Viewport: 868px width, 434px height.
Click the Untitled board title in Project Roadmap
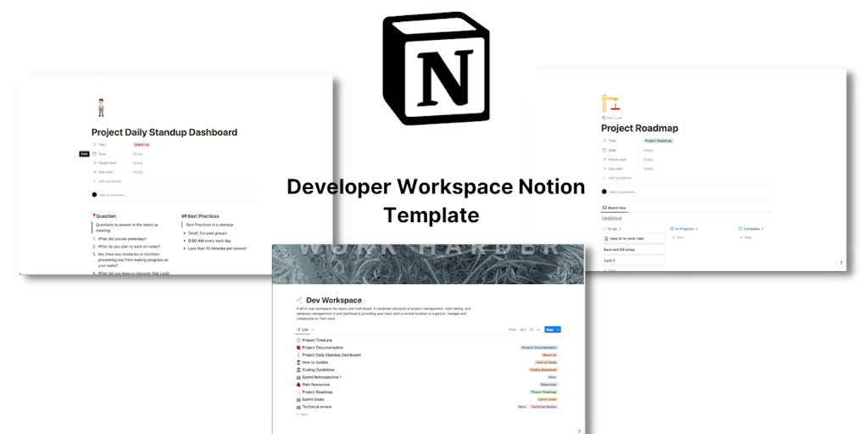point(612,218)
